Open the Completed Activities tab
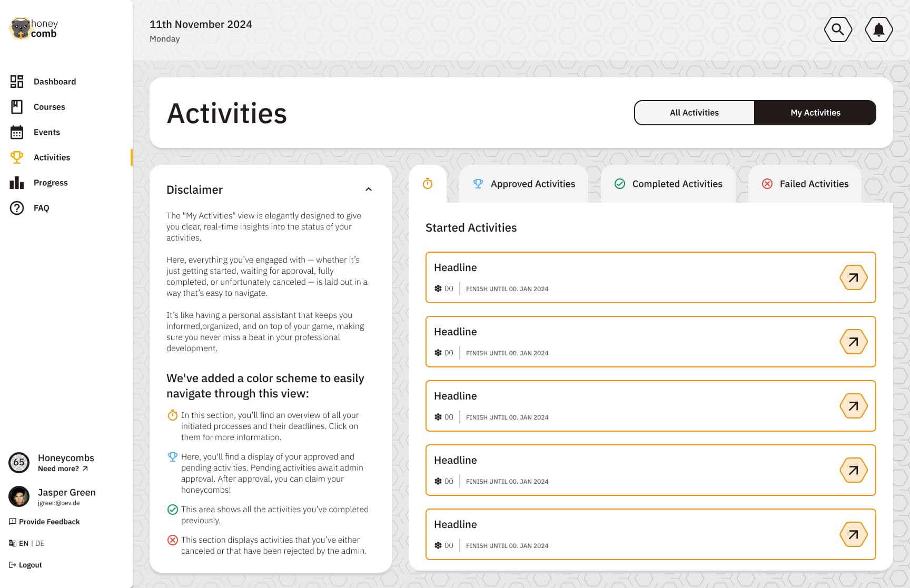The image size is (910, 588). point(668,184)
